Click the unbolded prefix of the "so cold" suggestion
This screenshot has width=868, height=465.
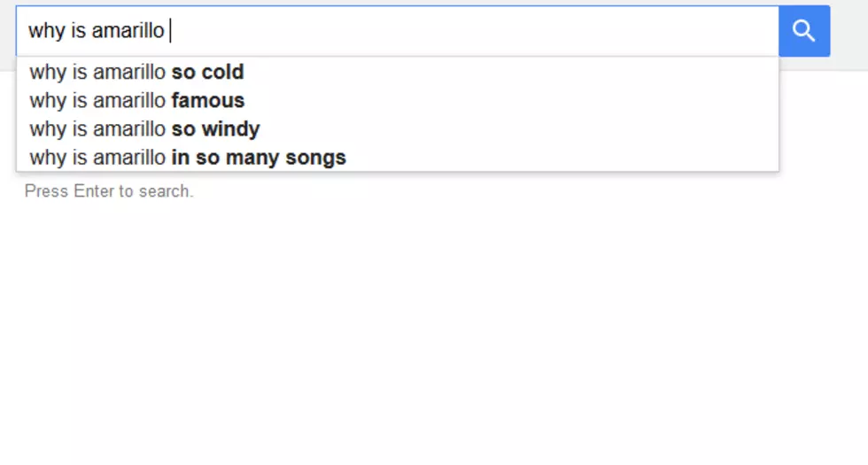point(97,72)
